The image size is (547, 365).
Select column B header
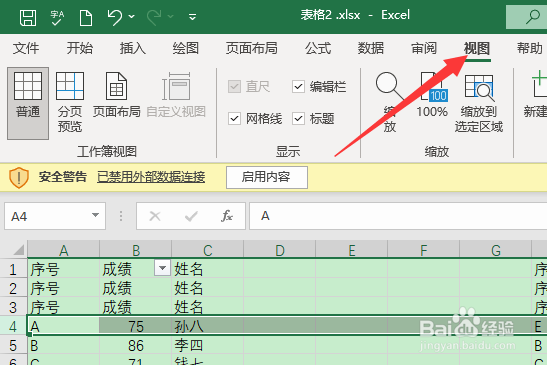tap(136, 250)
